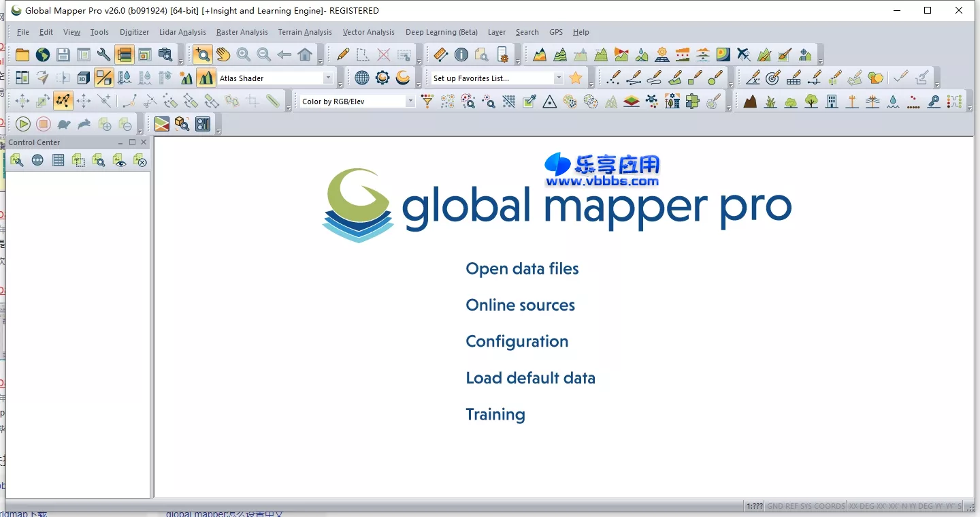
Task: Toggle the highlighted Atlas Shader mountain button
Action: [205, 77]
